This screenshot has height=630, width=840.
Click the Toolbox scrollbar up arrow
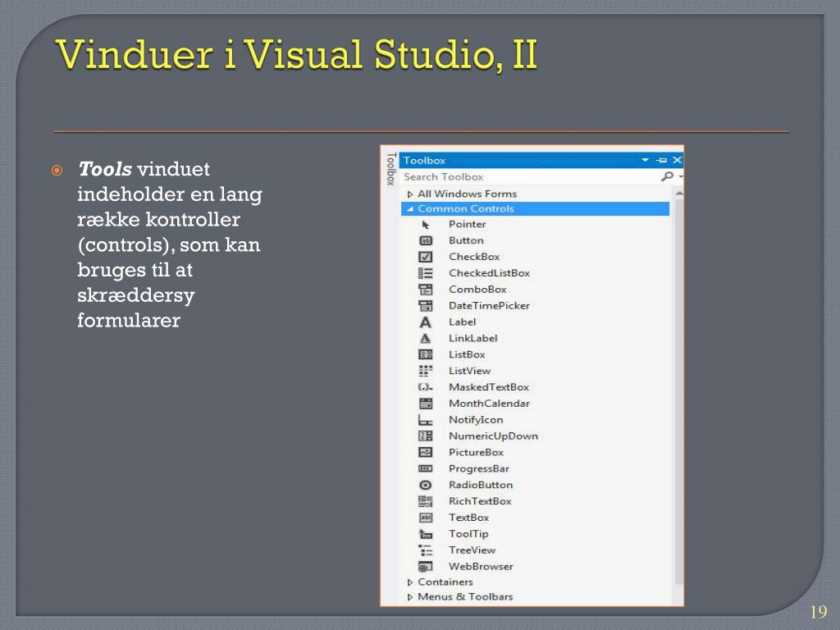pyautogui.click(x=678, y=193)
